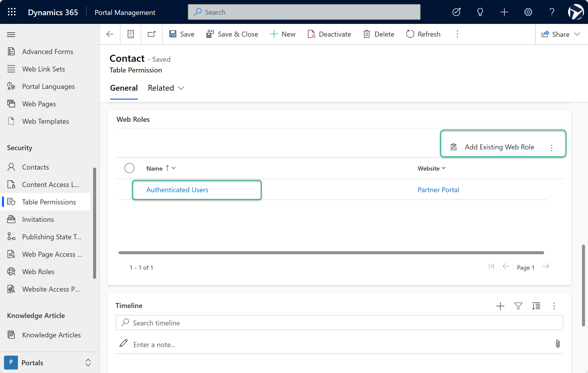Add a new timeline record
Screen dimensions: 588x373
tap(500, 306)
